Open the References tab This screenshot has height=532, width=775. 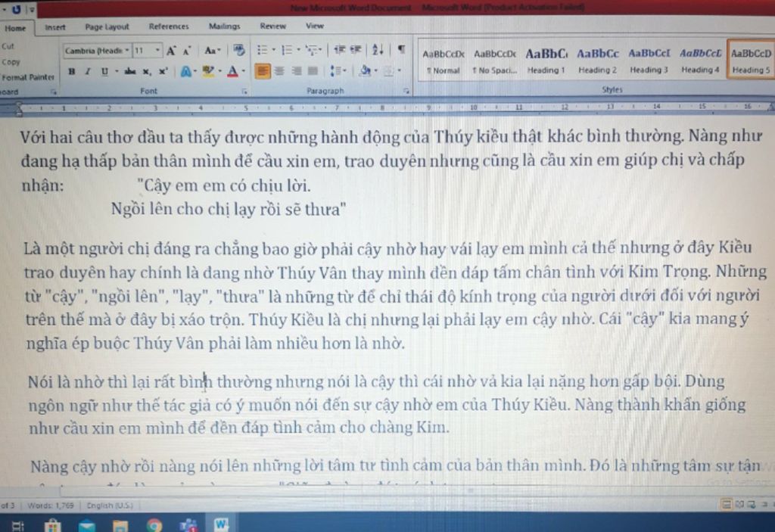click(169, 26)
